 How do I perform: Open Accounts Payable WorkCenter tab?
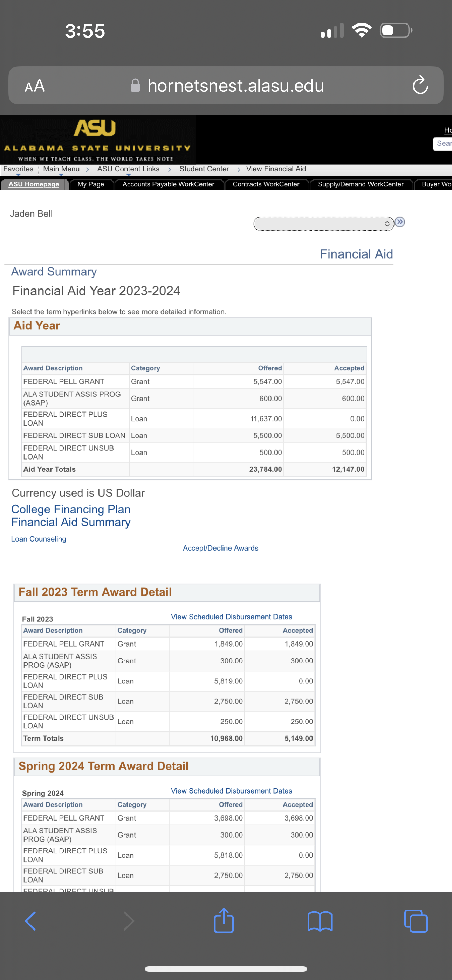point(168,184)
